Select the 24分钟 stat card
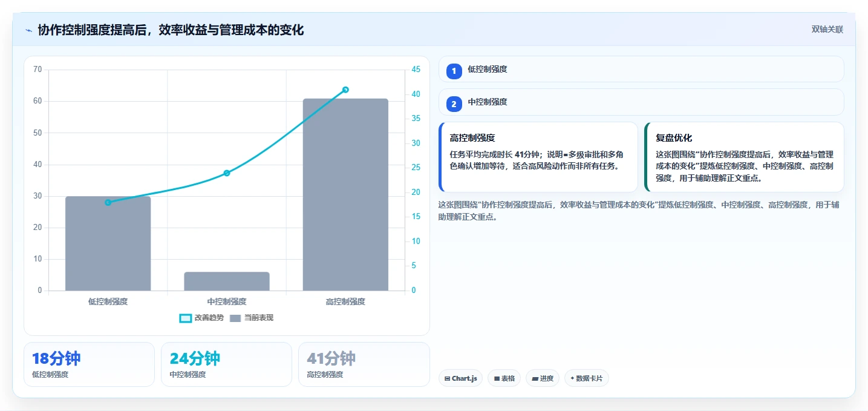This screenshot has height=411, width=868. (x=226, y=364)
